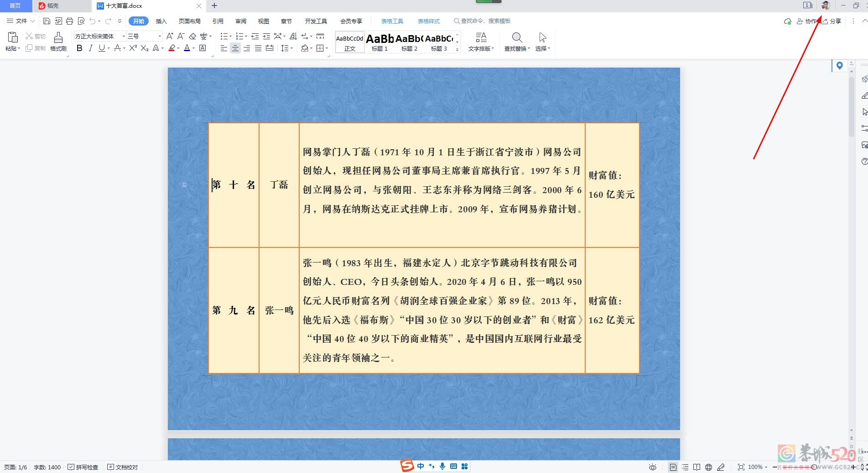This screenshot has width=868, height=473.
Task: Switch to the 表格工具 ribbon tab
Action: pos(392,21)
